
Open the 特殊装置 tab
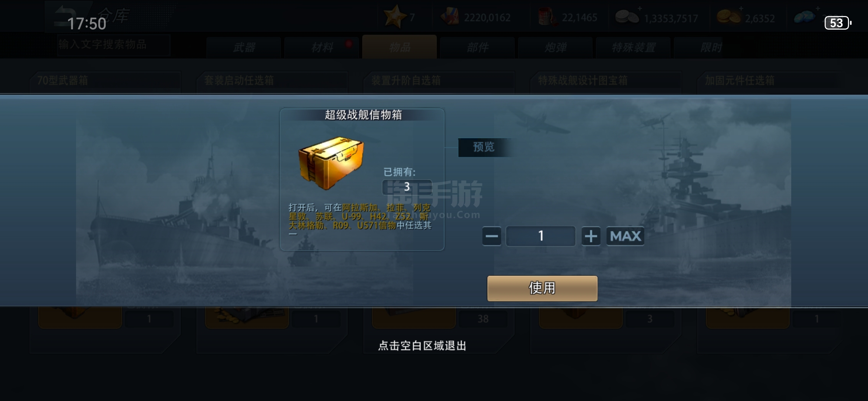click(x=634, y=48)
